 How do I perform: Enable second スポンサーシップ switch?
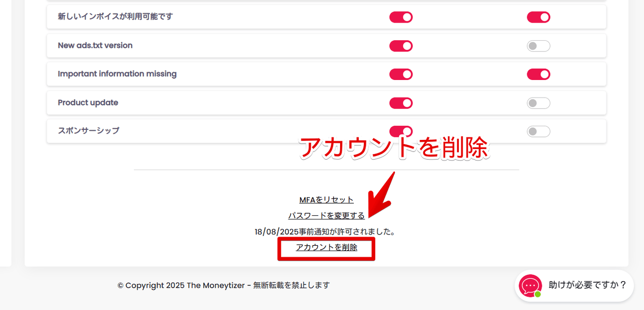point(538,131)
